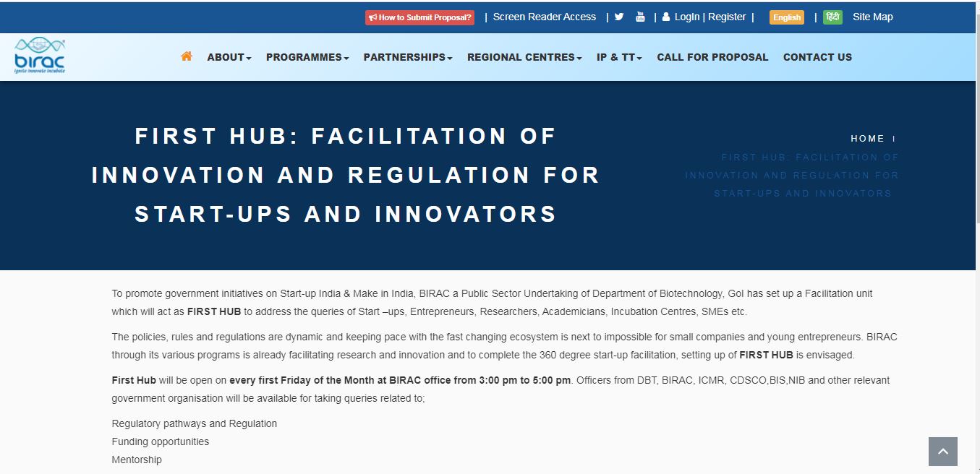The height and width of the screenshot is (474, 980).
Task: Click the HOME breadcrumb link
Action: click(867, 139)
